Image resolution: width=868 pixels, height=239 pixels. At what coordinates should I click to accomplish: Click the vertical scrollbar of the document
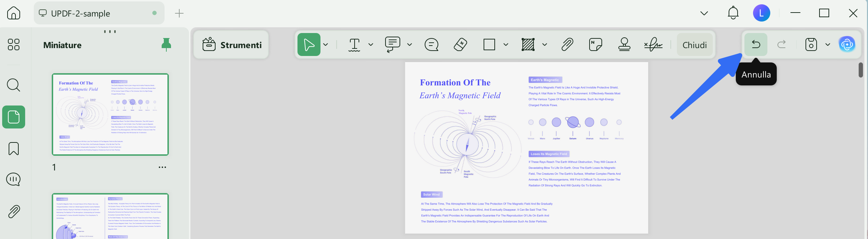pos(860,70)
